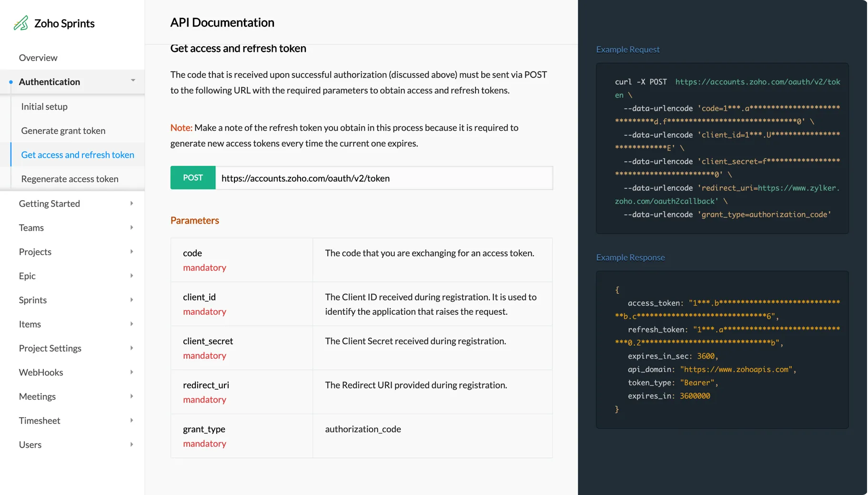868x495 pixels.
Task: Open the Projects menu
Action: coord(35,252)
